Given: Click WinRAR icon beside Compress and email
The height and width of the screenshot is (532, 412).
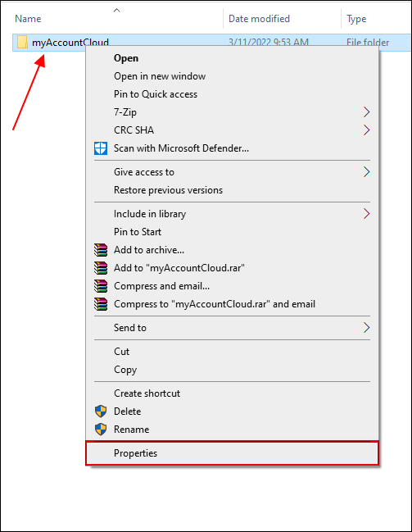Looking at the screenshot, I should (x=101, y=286).
